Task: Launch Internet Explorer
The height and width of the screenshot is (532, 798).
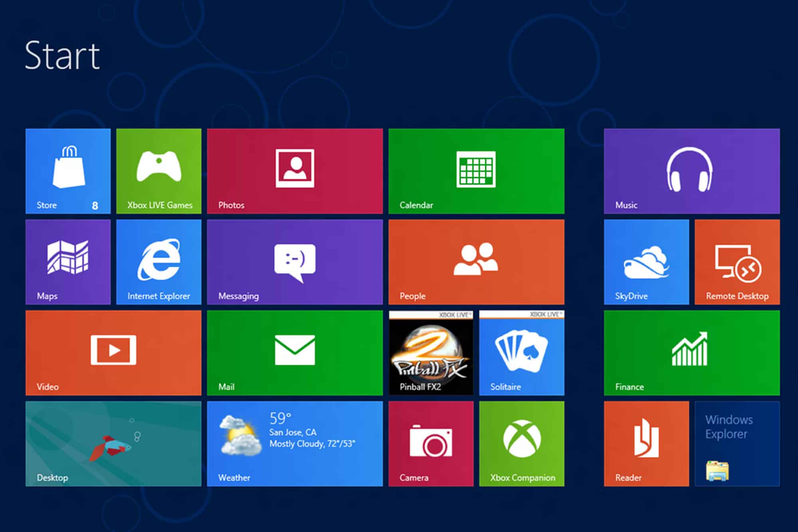Action: pyautogui.click(x=159, y=262)
